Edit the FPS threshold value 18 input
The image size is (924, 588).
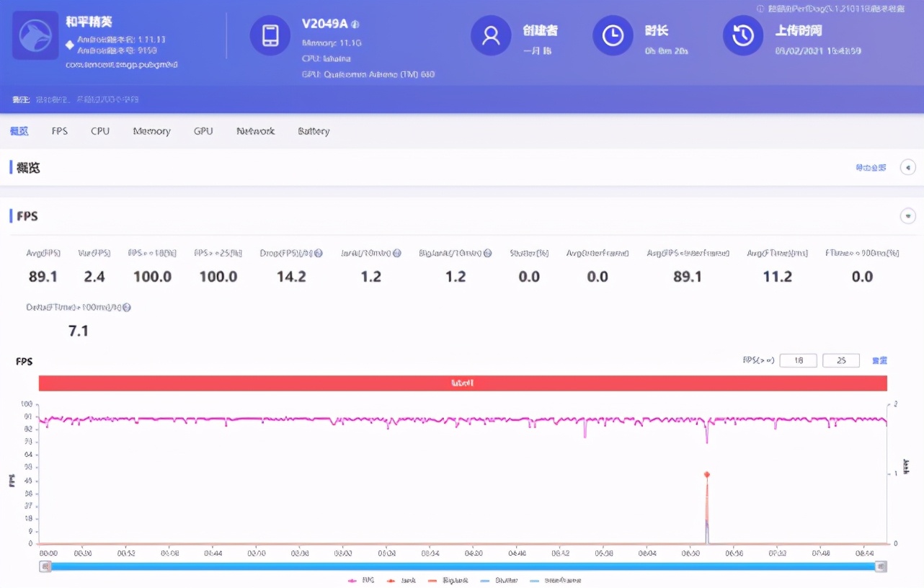click(x=798, y=360)
